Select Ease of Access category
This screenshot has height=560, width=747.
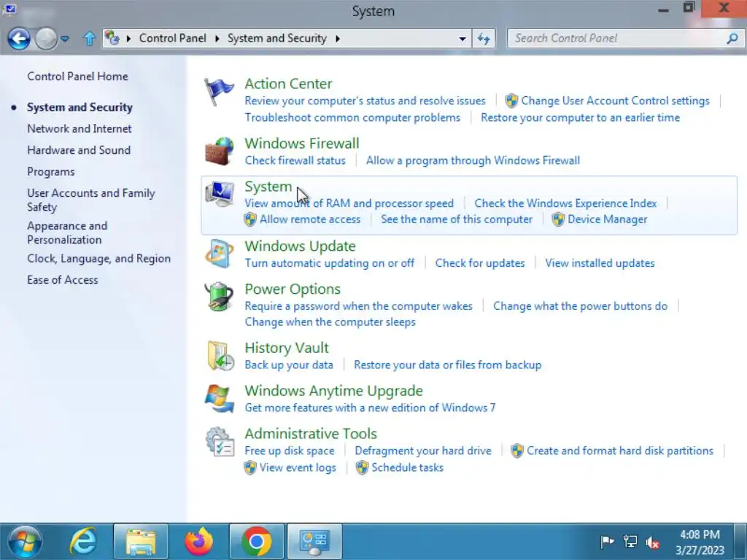tap(63, 279)
